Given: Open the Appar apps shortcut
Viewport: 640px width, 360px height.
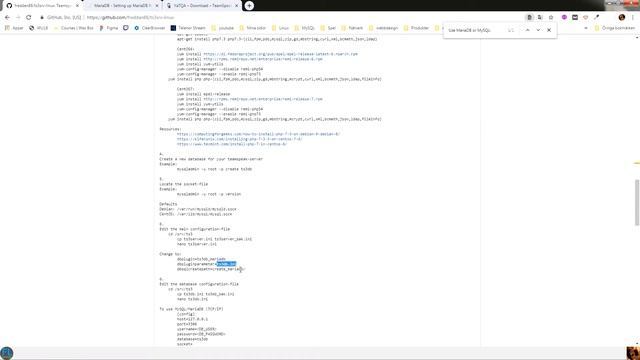Looking at the screenshot, I should 14,28.
